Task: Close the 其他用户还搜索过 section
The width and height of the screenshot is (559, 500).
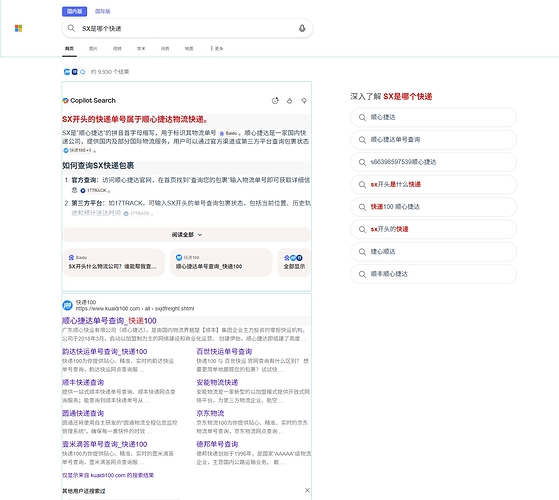Action: coord(307,490)
